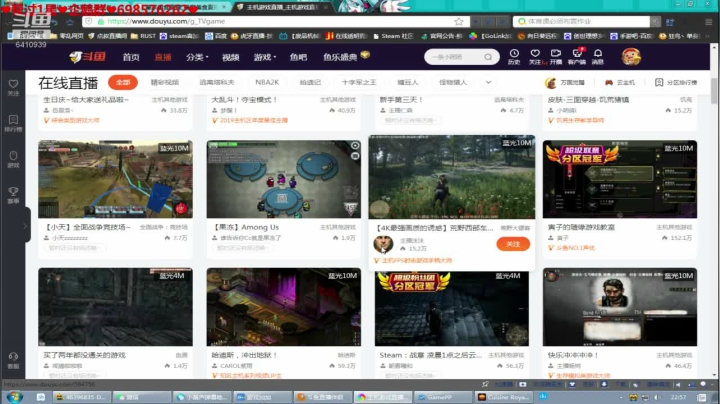
Task: Open the Among Us stream thumbnail
Action: (283, 179)
